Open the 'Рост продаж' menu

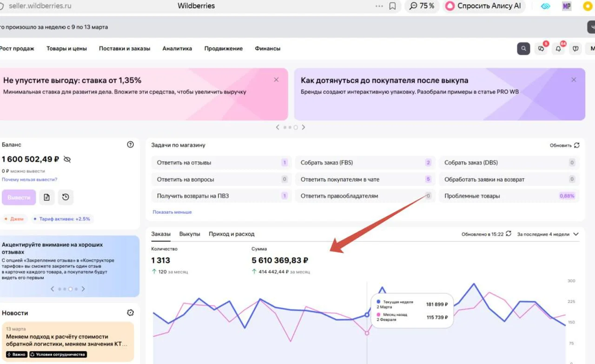17,48
